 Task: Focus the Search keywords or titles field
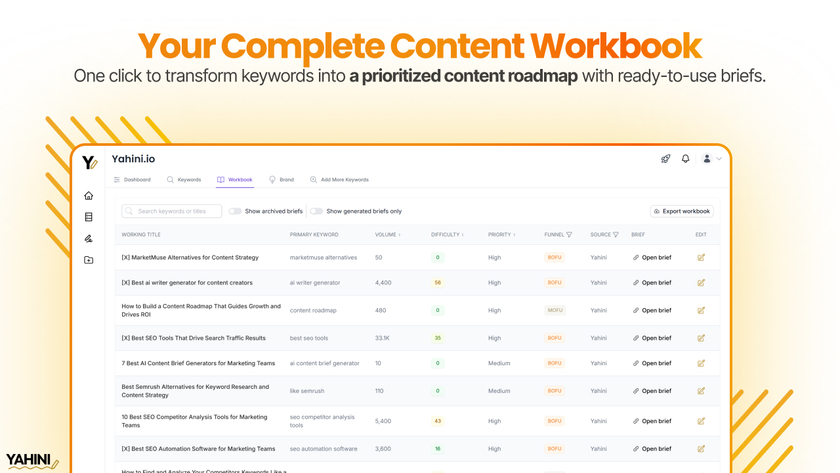point(171,211)
